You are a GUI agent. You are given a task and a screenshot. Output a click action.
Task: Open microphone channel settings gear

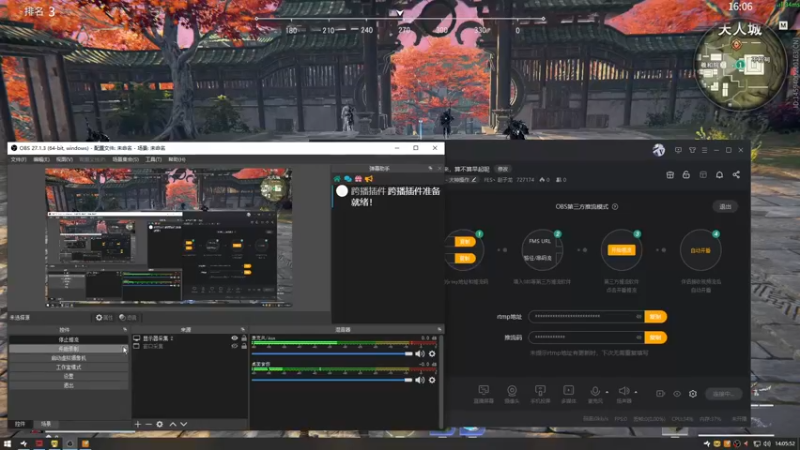pos(432,354)
